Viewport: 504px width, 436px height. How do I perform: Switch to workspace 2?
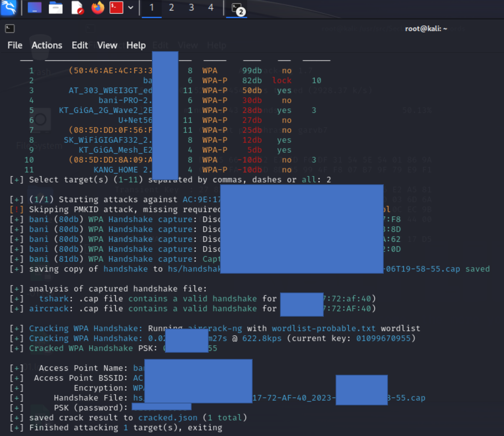click(x=171, y=7)
